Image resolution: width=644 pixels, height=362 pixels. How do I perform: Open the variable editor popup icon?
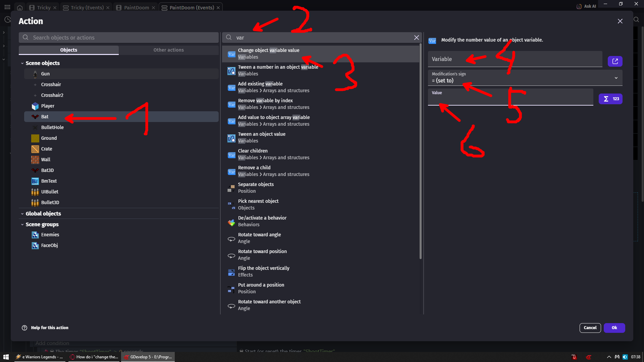615,61
